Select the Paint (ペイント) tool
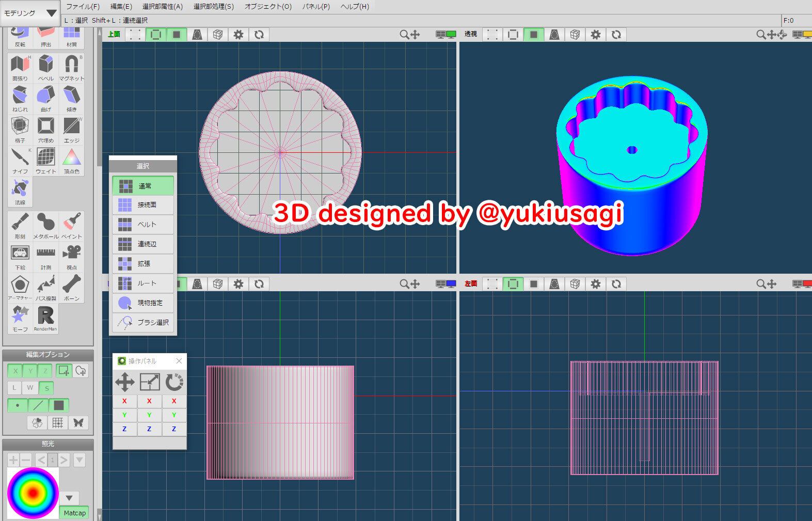The width and height of the screenshot is (812, 521). [71, 226]
